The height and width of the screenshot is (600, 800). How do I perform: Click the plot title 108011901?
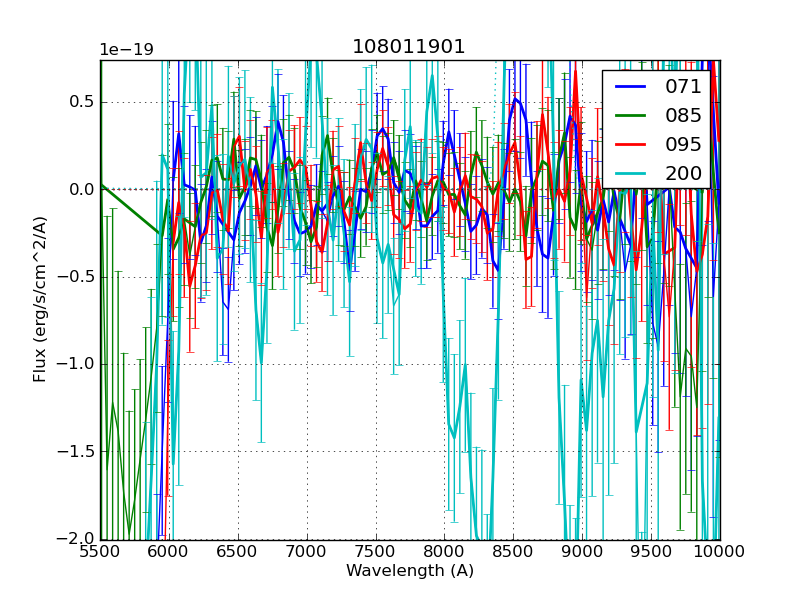(409, 47)
